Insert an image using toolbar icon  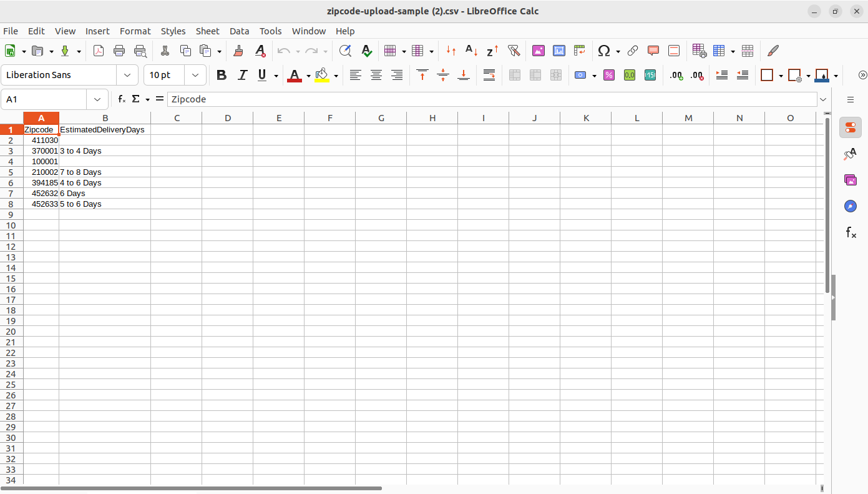coord(538,51)
